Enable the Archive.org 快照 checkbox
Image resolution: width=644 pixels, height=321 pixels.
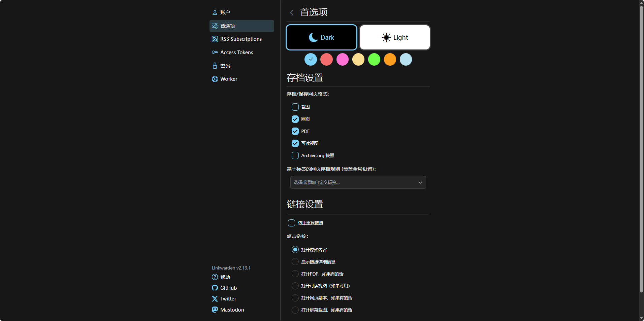click(295, 155)
